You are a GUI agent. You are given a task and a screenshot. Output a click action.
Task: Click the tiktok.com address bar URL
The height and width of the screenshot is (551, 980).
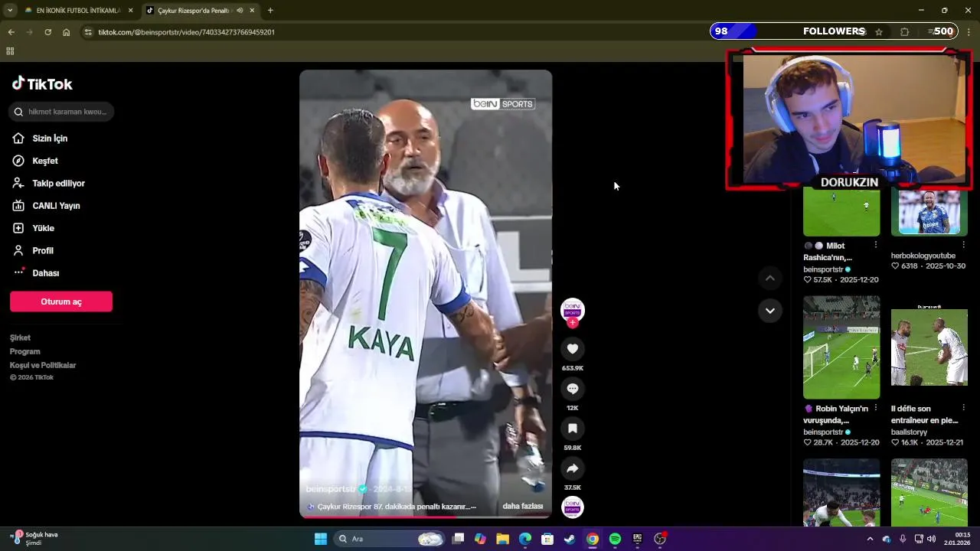click(x=187, y=32)
